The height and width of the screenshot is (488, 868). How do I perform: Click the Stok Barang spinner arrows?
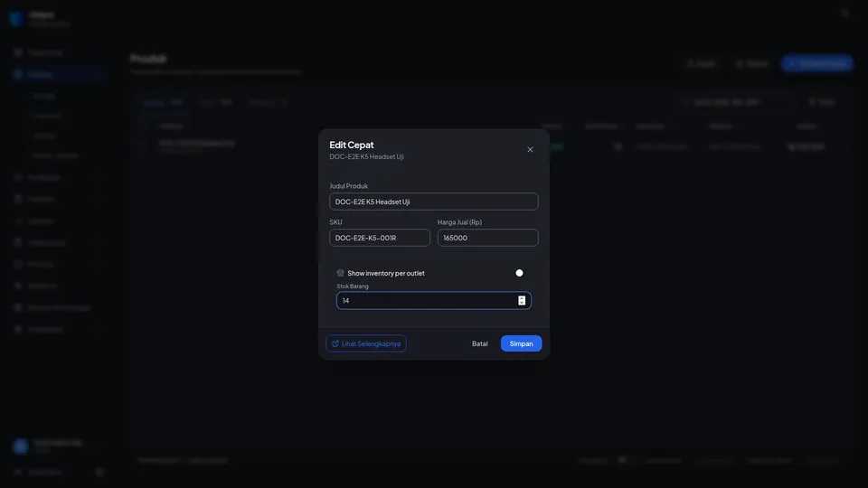522,300
